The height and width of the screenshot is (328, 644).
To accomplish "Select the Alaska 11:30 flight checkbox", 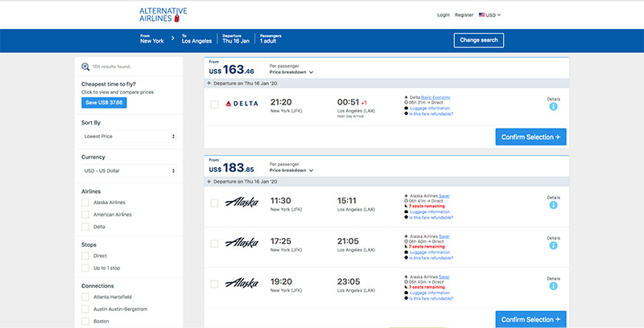I will [x=214, y=203].
